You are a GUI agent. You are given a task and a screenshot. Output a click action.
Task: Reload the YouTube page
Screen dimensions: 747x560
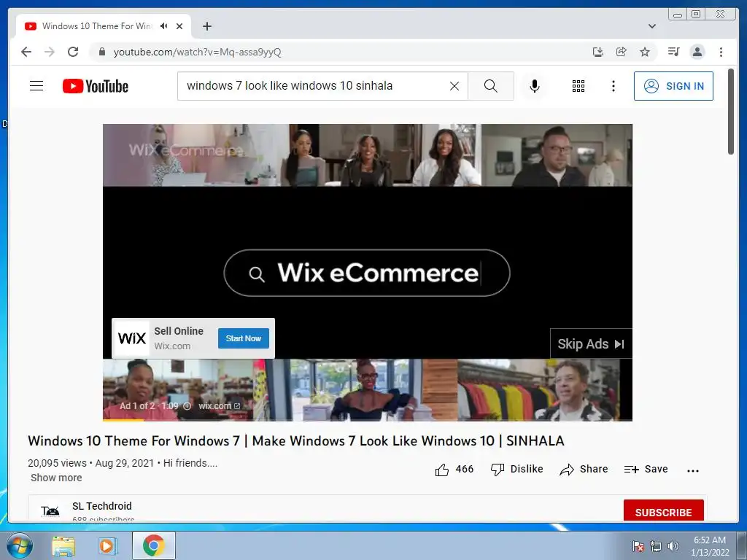coord(73,52)
